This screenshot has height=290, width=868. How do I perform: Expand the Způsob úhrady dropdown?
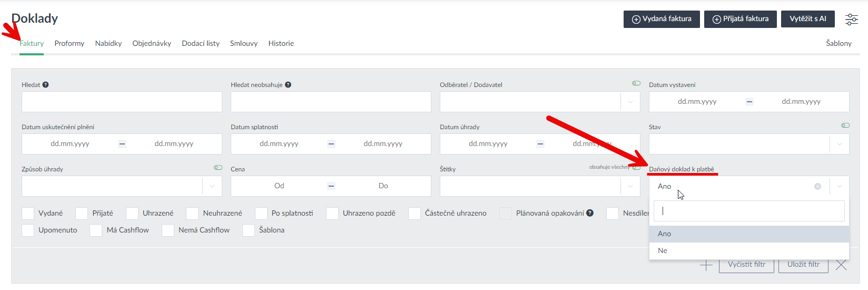pyautogui.click(x=212, y=186)
